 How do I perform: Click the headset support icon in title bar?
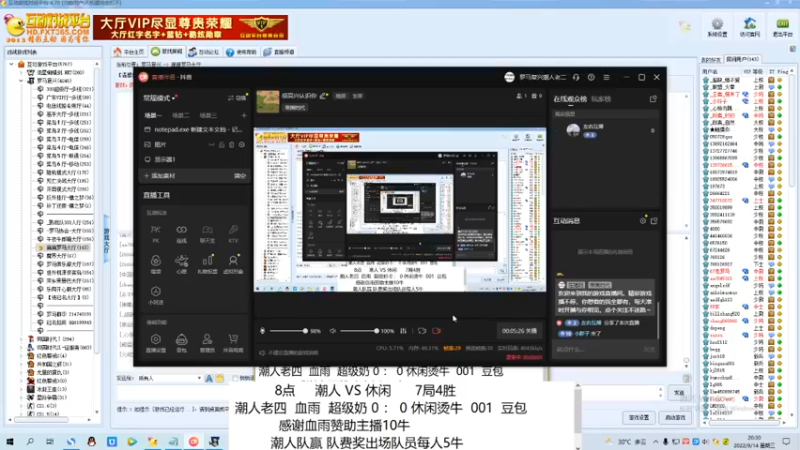(x=576, y=77)
